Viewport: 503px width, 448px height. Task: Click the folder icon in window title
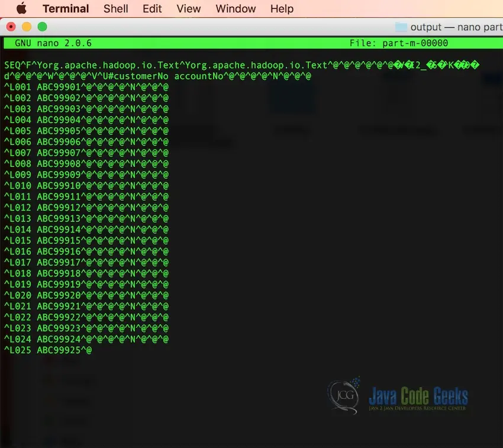401,27
